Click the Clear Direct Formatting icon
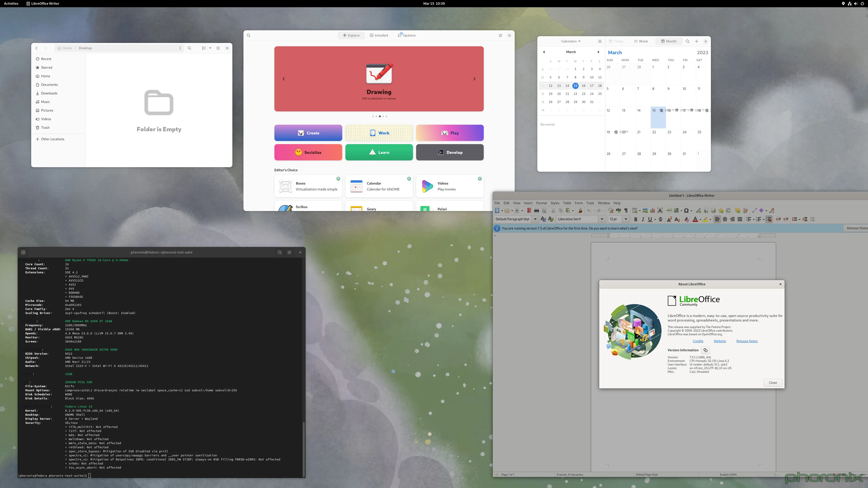 tap(687, 219)
